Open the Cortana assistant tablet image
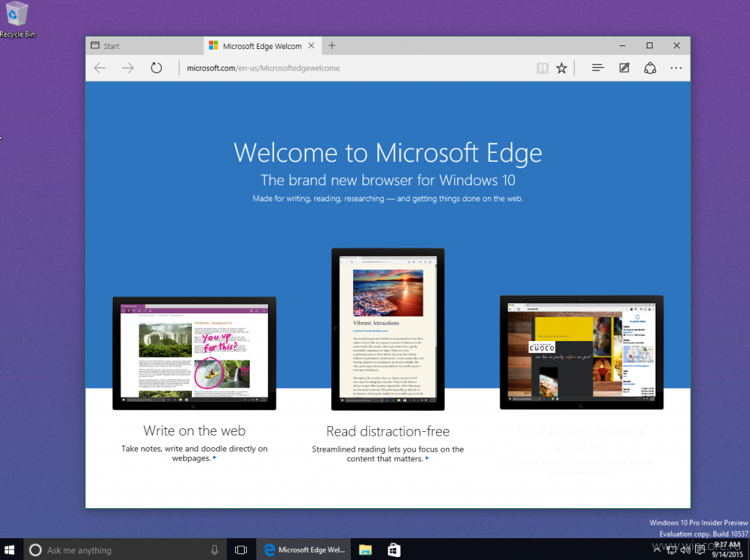The width and height of the screenshot is (750, 560). tap(582, 352)
